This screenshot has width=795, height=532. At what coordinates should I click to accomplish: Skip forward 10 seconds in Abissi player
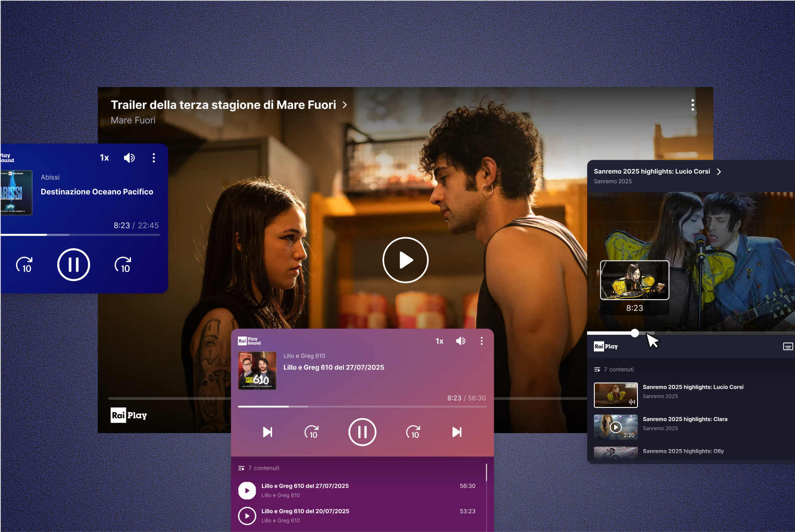tap(123, 265)
